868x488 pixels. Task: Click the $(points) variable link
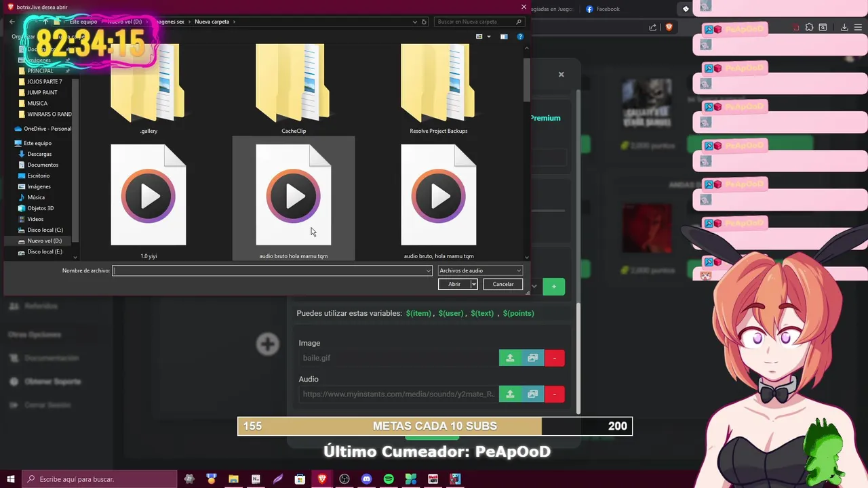518,313
